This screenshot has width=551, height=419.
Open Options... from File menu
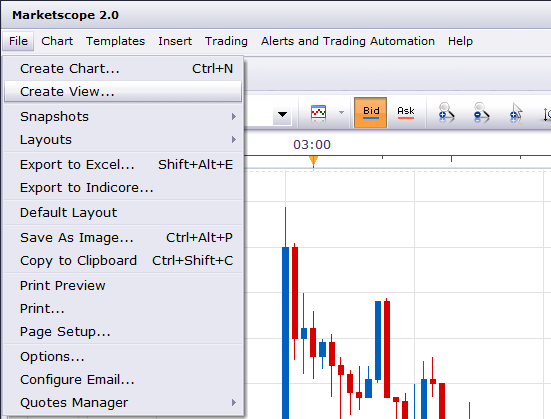[123, 357]
